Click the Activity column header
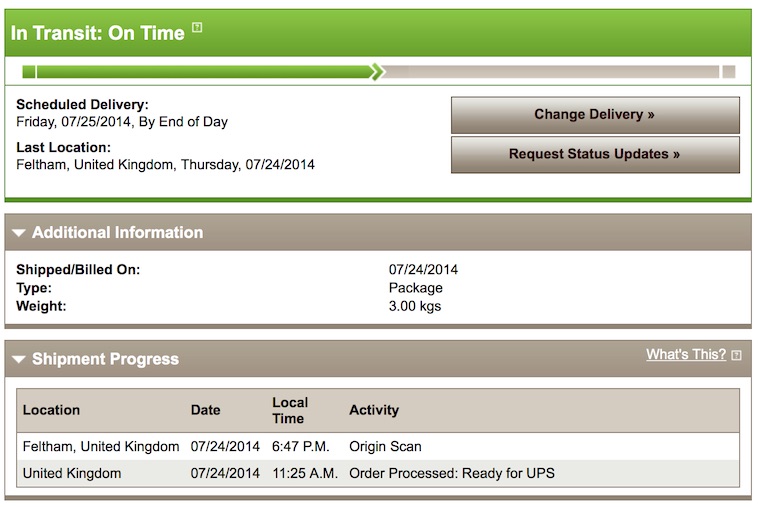This screenshot has width=760, height=507. coord(374,410)
